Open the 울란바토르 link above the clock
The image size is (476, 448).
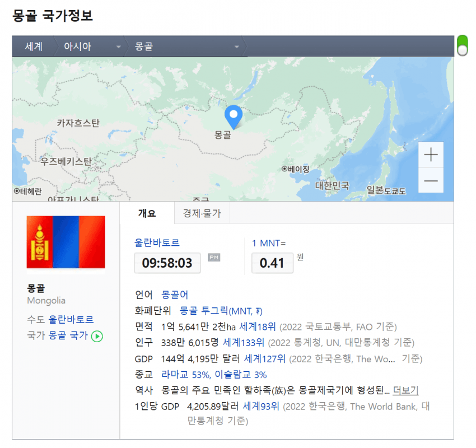(x=157, y=242)
